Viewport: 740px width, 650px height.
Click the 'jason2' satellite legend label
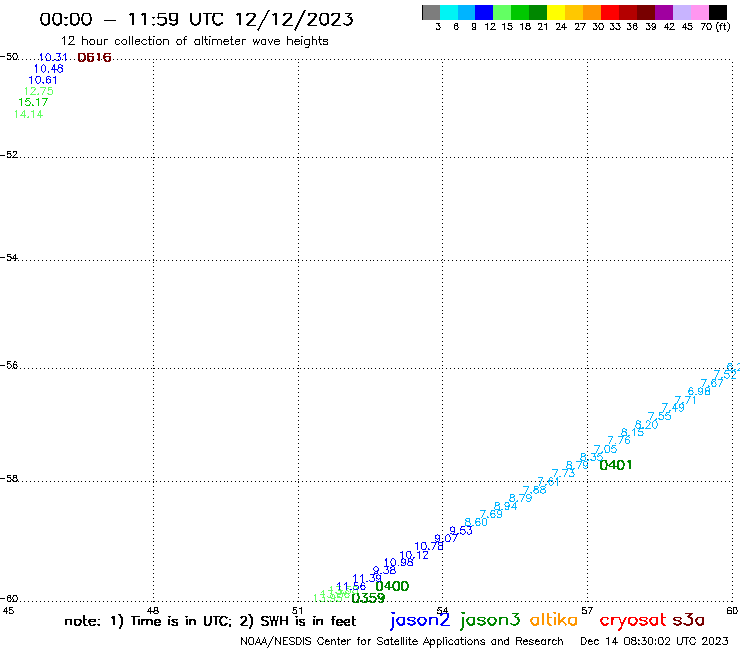420,621
